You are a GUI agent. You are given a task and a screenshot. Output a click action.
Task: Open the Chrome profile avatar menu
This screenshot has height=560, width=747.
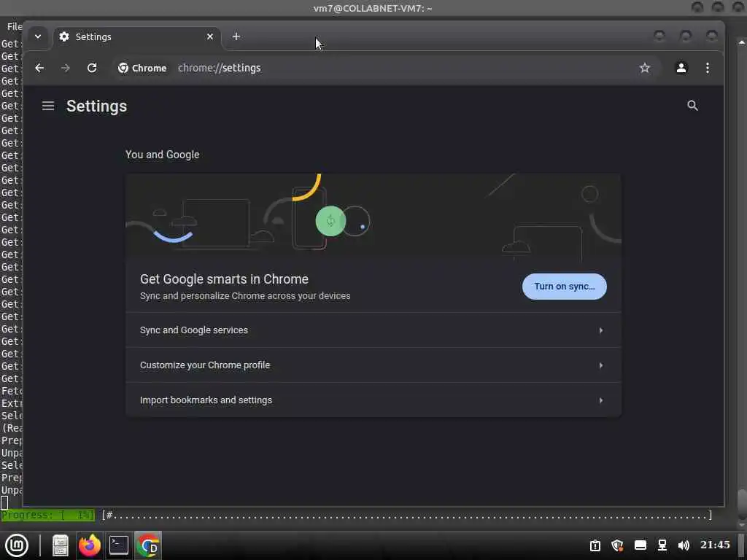pyautogui.click(x=681, y=68)
